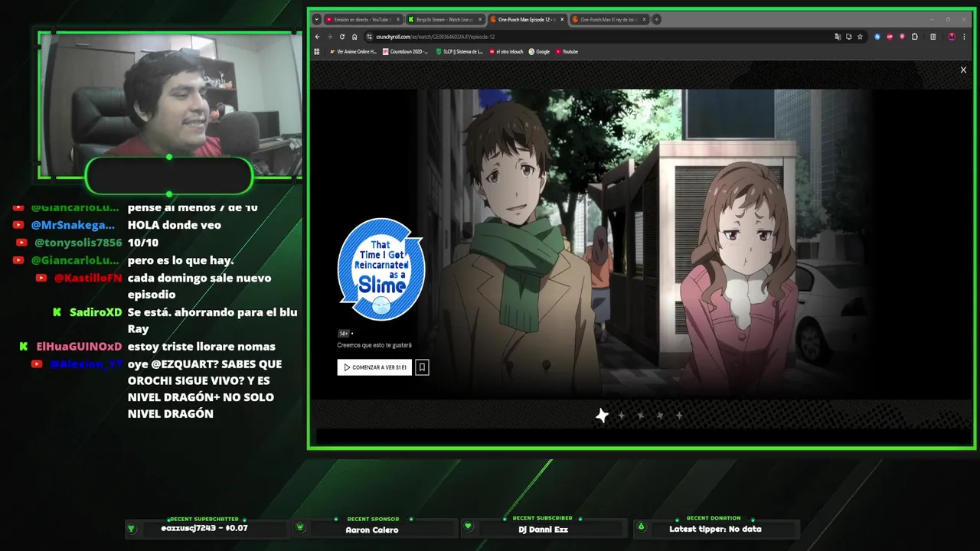Select the first large star carousel indicator

pyautogui.click(x=603, y=416)
